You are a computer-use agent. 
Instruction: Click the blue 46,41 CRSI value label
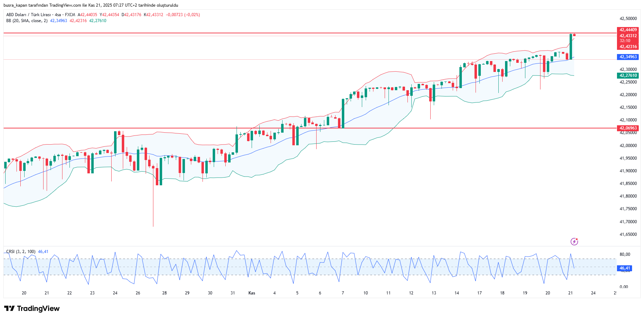(x=624, y=268)
